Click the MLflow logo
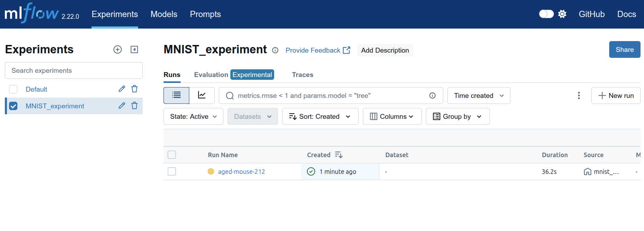This screenshot has height=231, width=644. 31,13
